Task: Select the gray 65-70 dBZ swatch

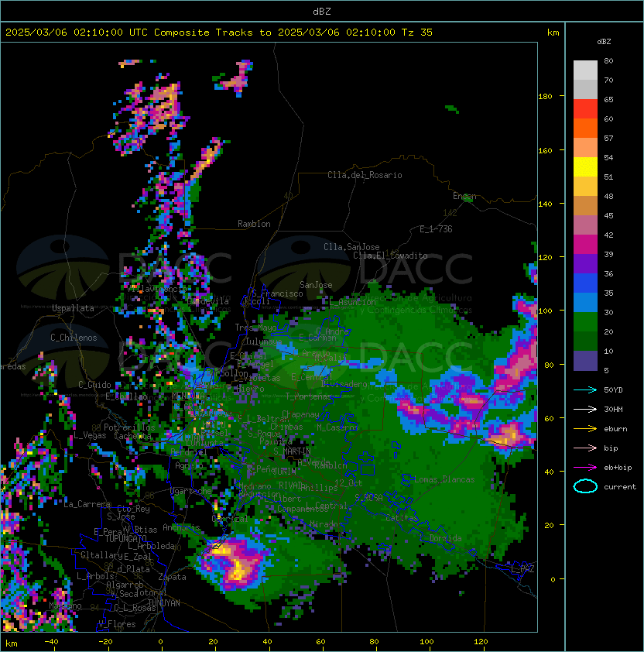Action: [585, 89]
